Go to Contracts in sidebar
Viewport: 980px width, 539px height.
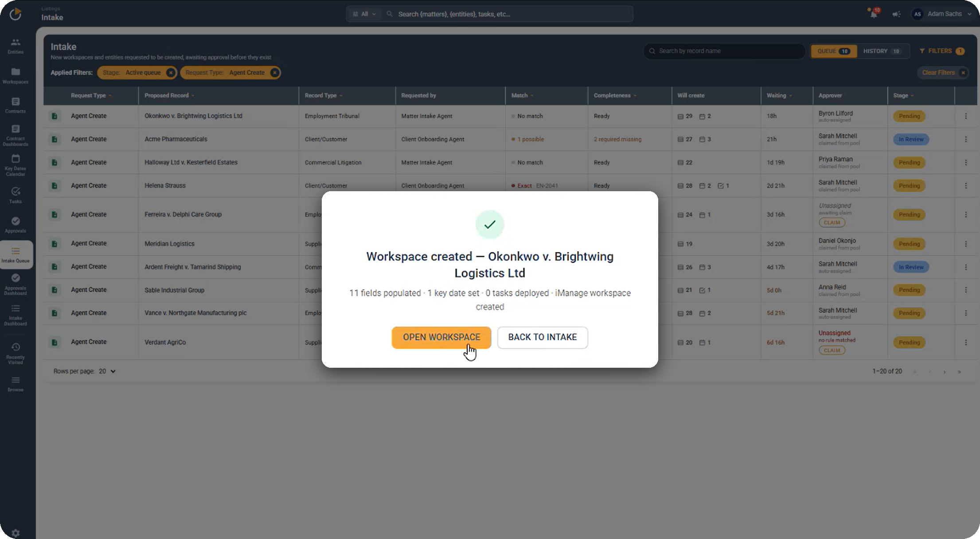[16, 105]
